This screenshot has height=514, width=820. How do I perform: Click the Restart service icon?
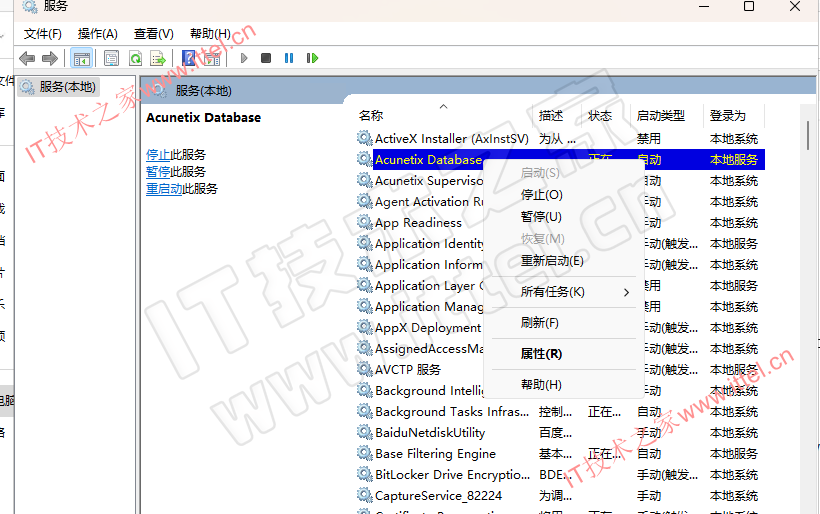pos(312,58)
